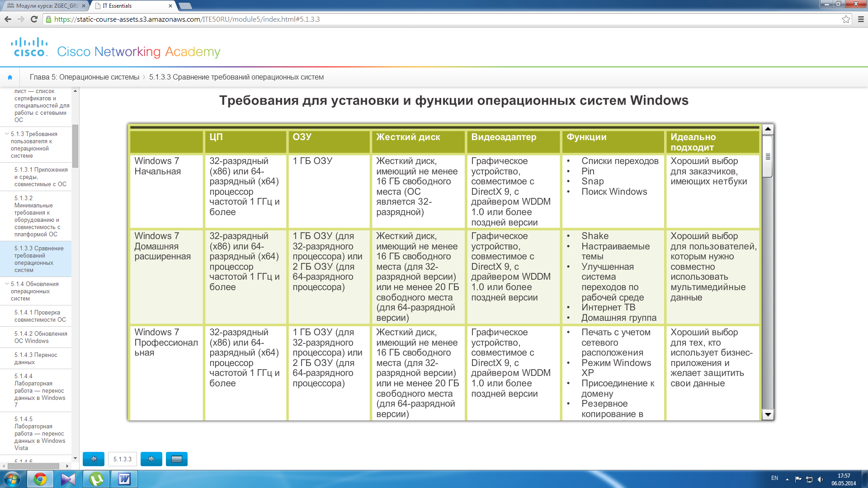Click the volume speaker tray icon

pos(820,479)
